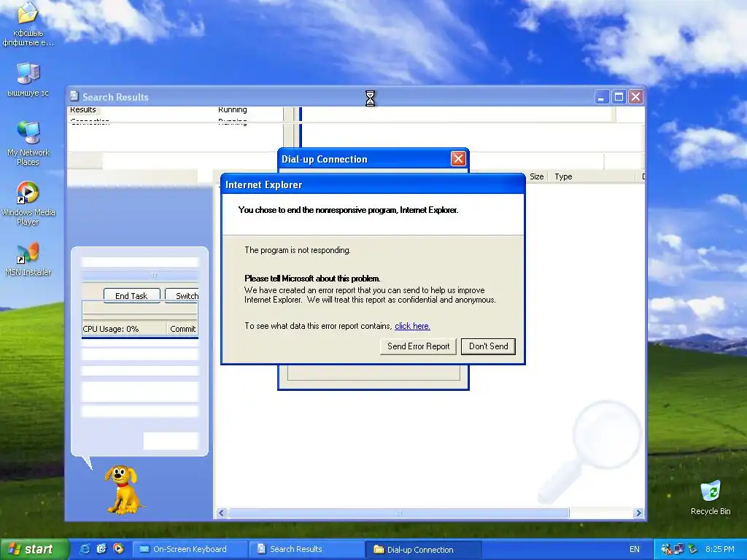Select My Network Places desktop icon
The image size is (747, 560).
point(28,144)
